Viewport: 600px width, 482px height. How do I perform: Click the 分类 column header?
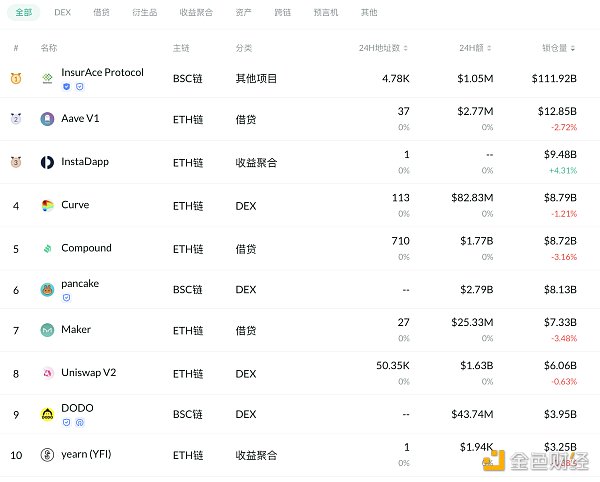[x=244, y=48]
